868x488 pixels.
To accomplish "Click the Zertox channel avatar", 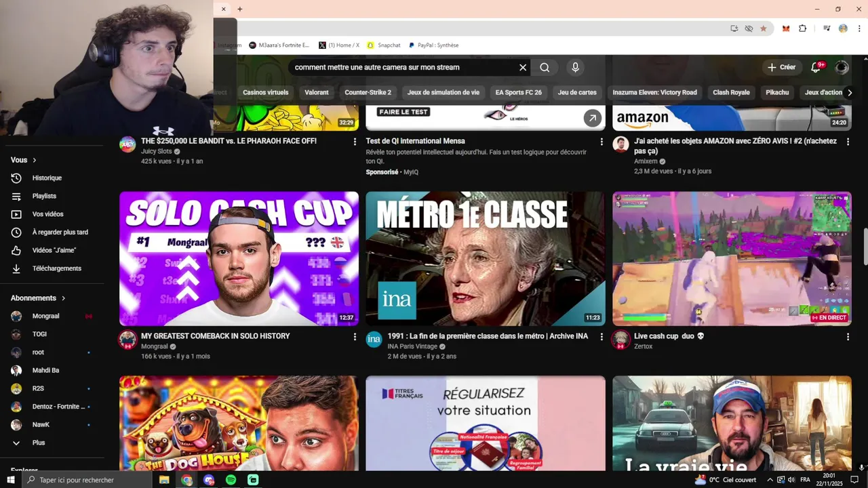I will point(620,339).
